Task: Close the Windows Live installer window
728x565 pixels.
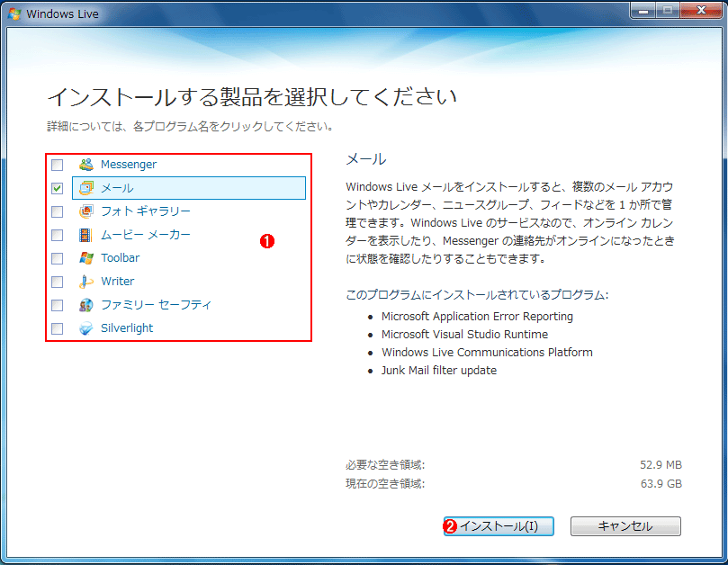Action: [702, 11]
